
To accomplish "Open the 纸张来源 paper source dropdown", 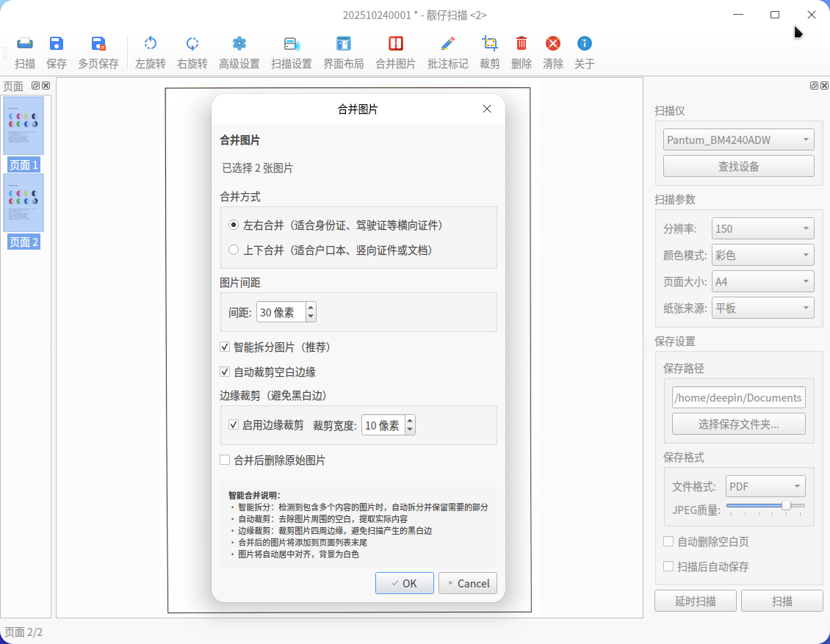I will tap(762, 308).
